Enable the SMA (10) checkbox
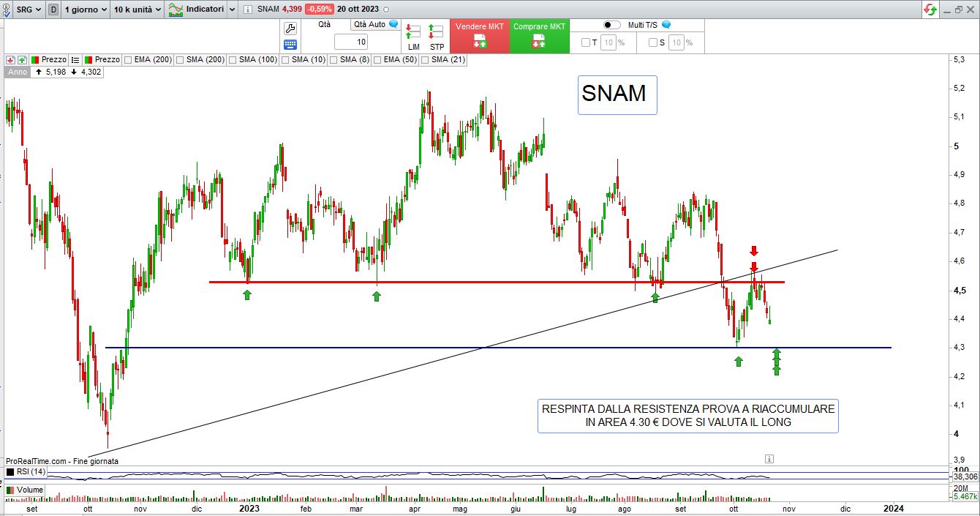 point(285,59)
